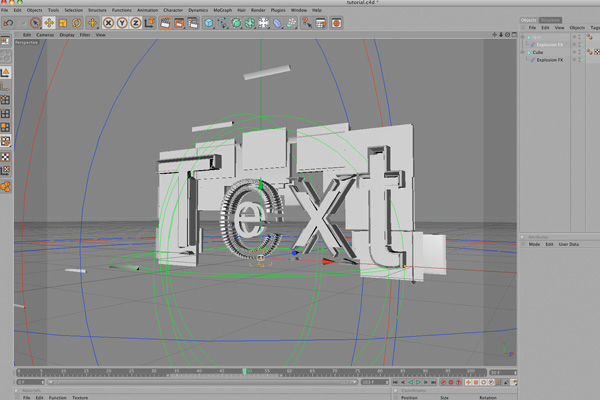Toggle enable checkmark of the highlighted Explosion FX row
The image size is (600, 400).
click(583, 45)
